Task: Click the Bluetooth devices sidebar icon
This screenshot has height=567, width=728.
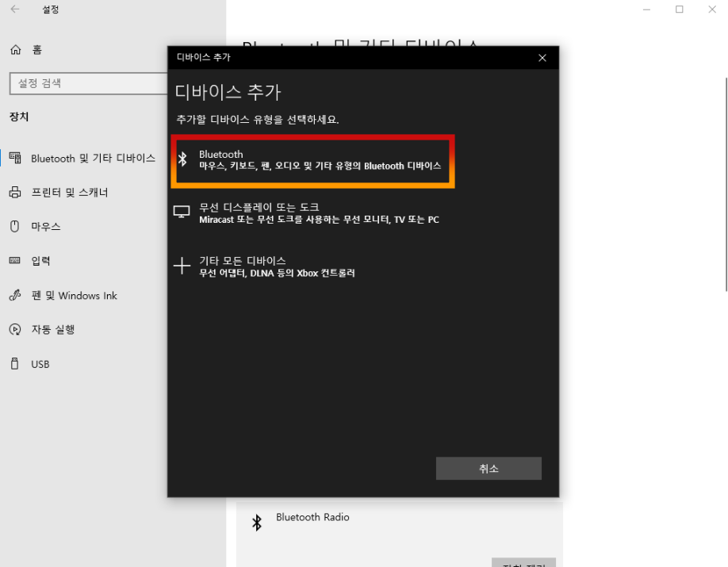Action: click(15, 159)
